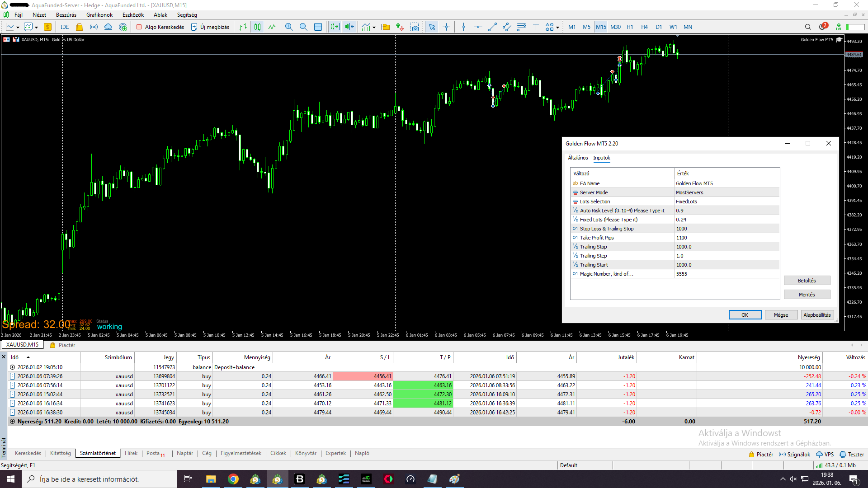Select the crosshair cursor tool

pos(446,27)
